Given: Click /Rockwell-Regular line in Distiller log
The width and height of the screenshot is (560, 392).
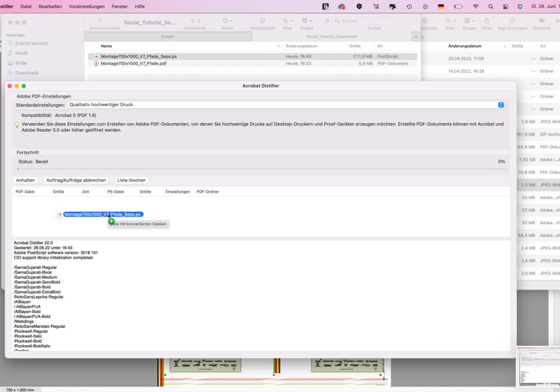Looking at the screenshot, I should click(x=31, y=332).
